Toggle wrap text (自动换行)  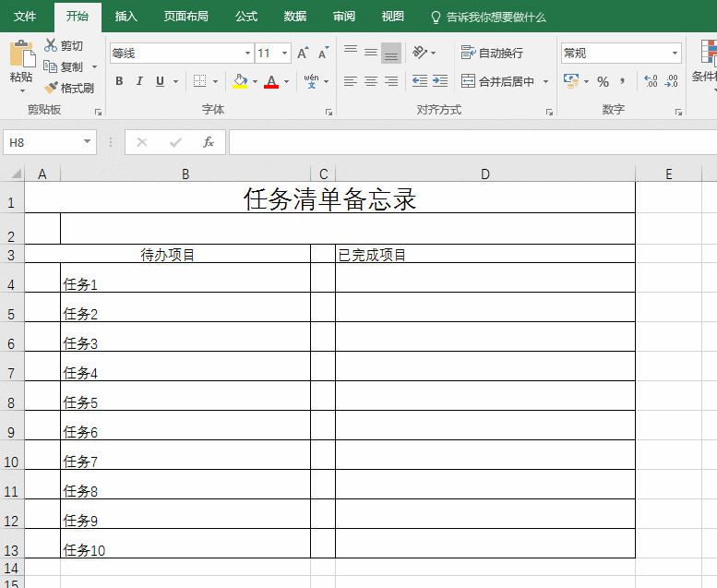click(493, 53)
